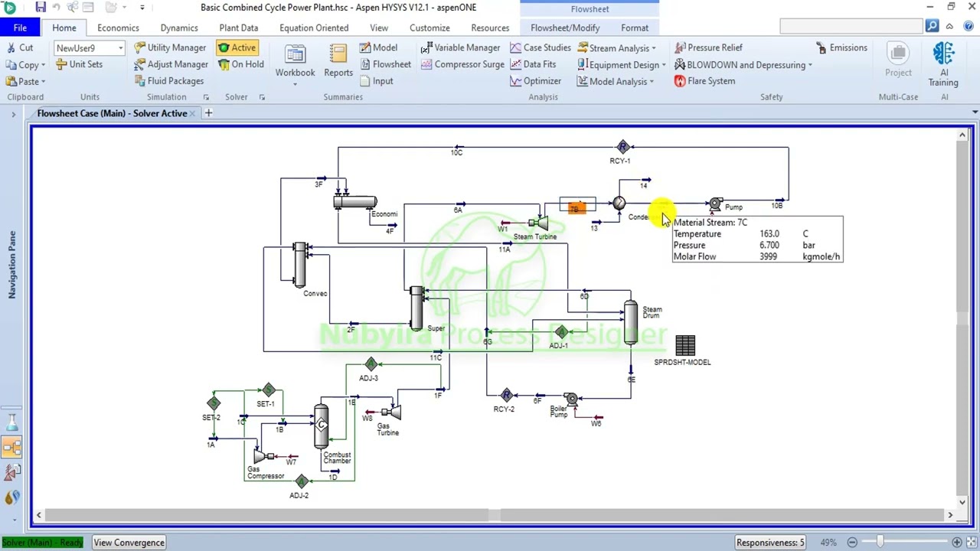Open the NewUser9 unit set dropdown
The image size is (980, 551).
click(x=120, y=48)
